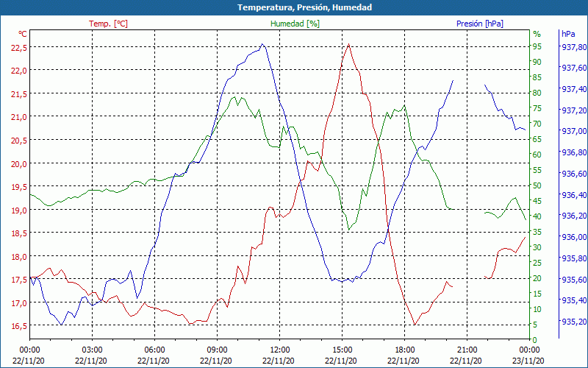The width and height of the screenshot is (588, 368).
Task: Click the 17,5 temperature axis value
Action: 19,280
